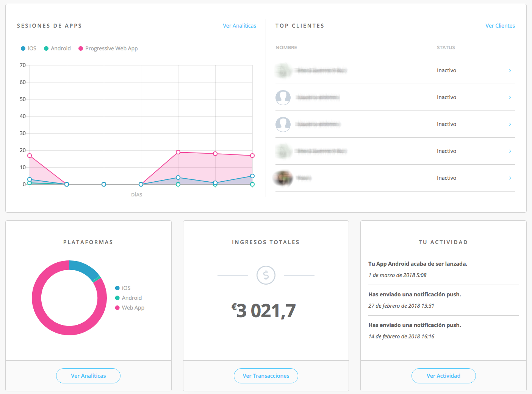Expand first client row with chevron arrow
This screenshot has height=394, width=532.
tap(510, 70)
